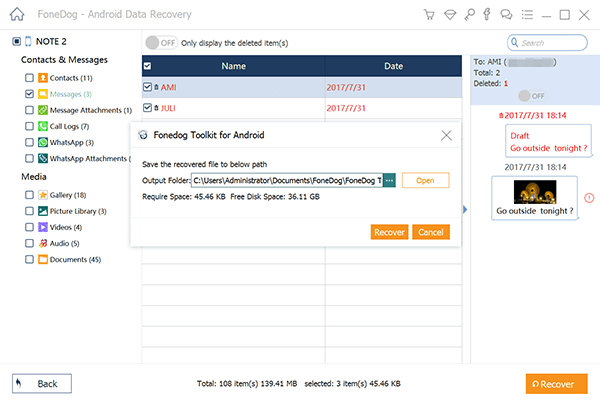Check the Videos (4) checkbox
The height and width of the screenshot is (402, 600).
click(29, 227)
